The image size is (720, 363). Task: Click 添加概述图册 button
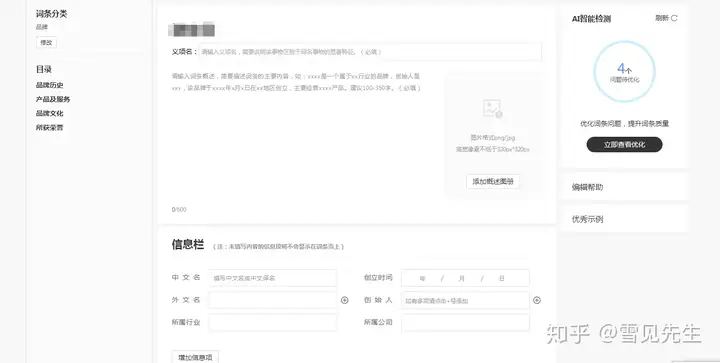pyautogui.click(x=493, y=181)
